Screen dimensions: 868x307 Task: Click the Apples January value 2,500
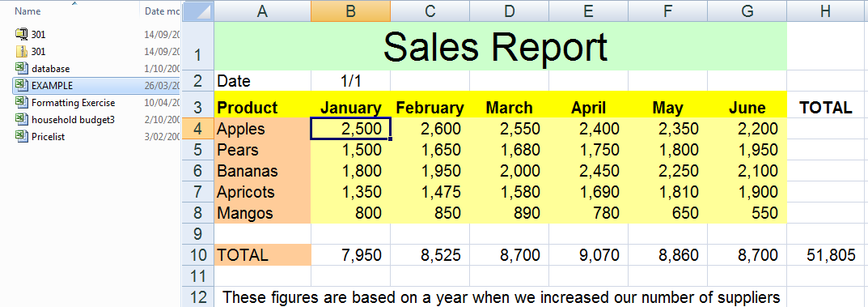pyautogui.click(x=350, y=129)
